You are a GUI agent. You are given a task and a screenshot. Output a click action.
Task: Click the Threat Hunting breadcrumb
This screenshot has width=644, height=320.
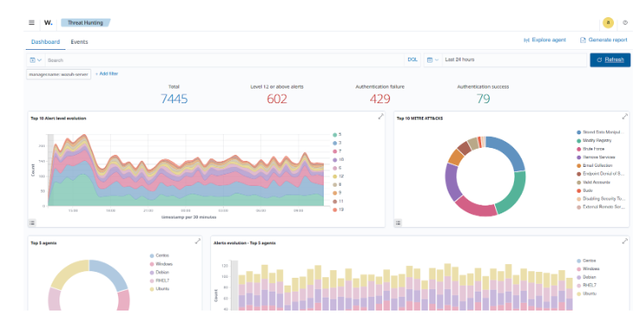(85, 22)
